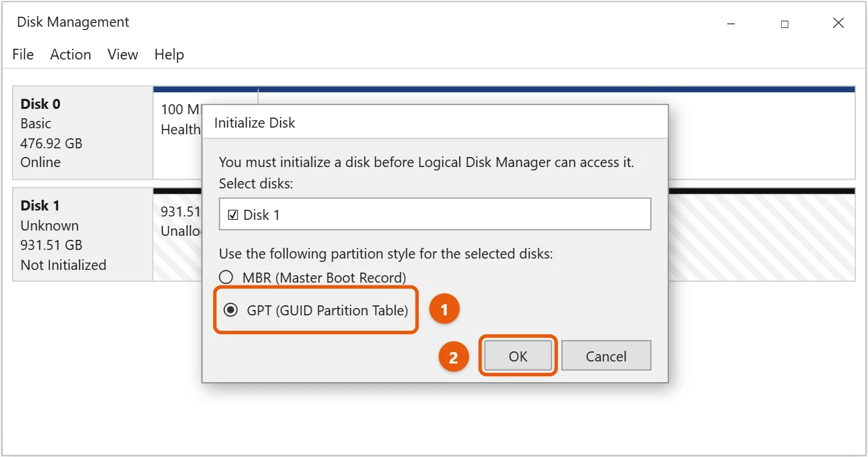Viewport: 868px width, 457px height.
Task: Click the 'Not Initialized' status text
Action: [x=63, y=265]
